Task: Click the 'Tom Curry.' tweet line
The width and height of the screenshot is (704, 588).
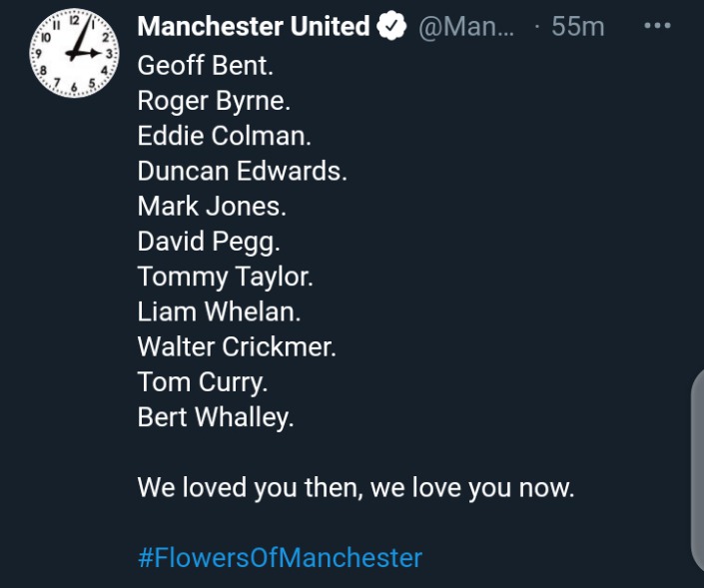Action: coord(203,383)
